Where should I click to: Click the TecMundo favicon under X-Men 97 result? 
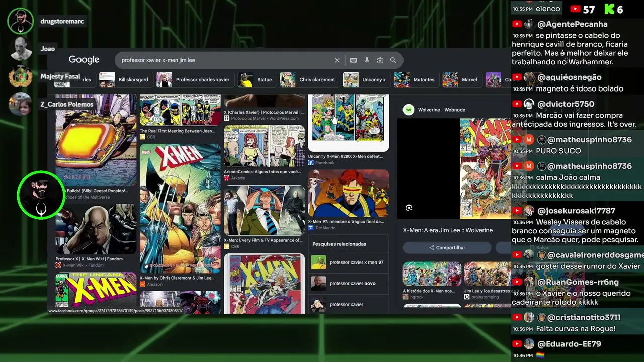click(311, 228)
